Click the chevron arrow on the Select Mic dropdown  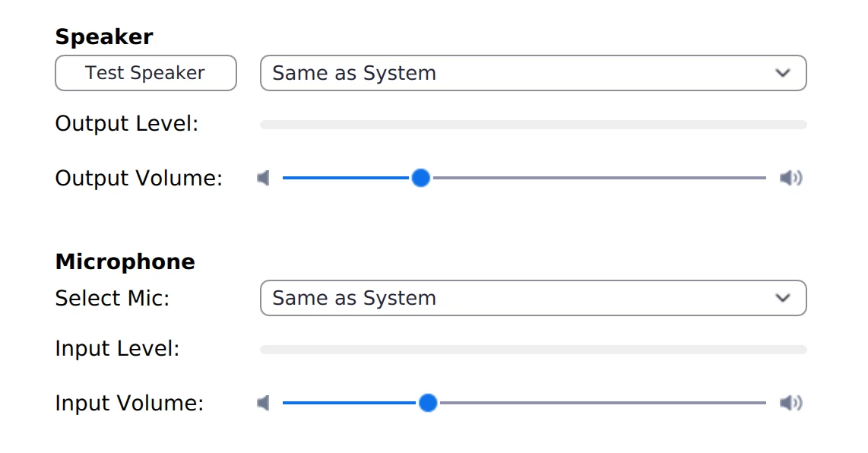click(783, 298)
